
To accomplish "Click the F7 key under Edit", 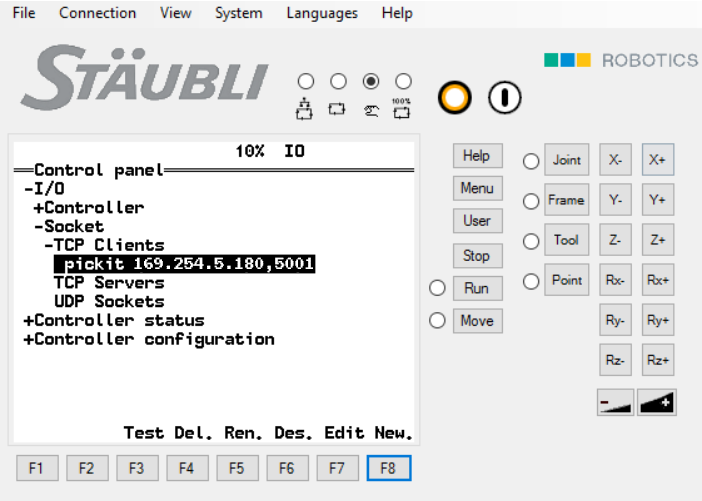I will coord(338,468).
